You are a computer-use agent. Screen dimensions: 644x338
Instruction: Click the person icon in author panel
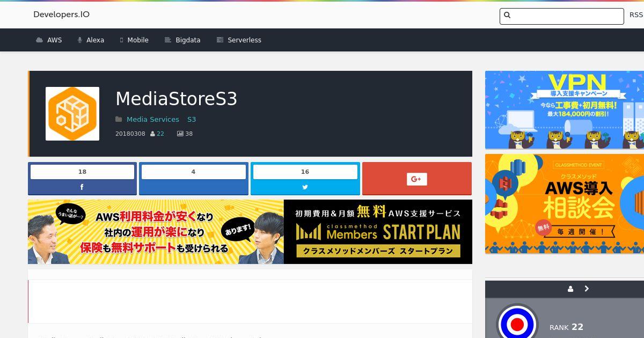[570, 289]
